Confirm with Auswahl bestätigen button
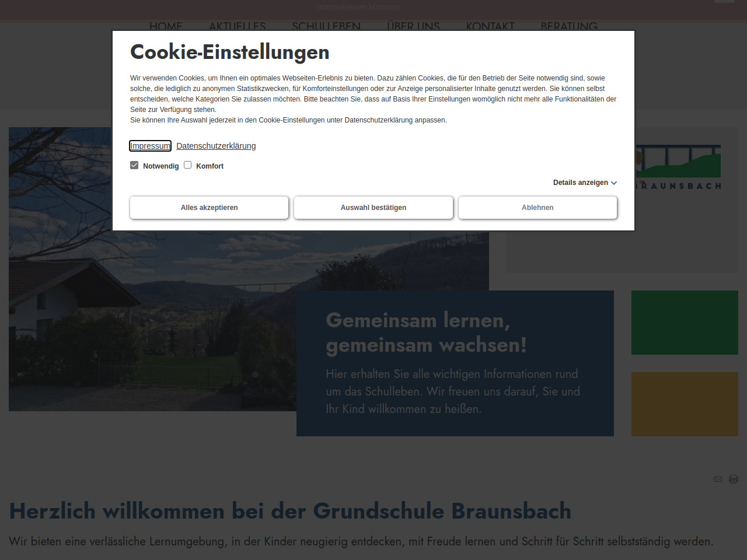The height and width of the screenshot is (560, 747). click(x=373, y=208)
